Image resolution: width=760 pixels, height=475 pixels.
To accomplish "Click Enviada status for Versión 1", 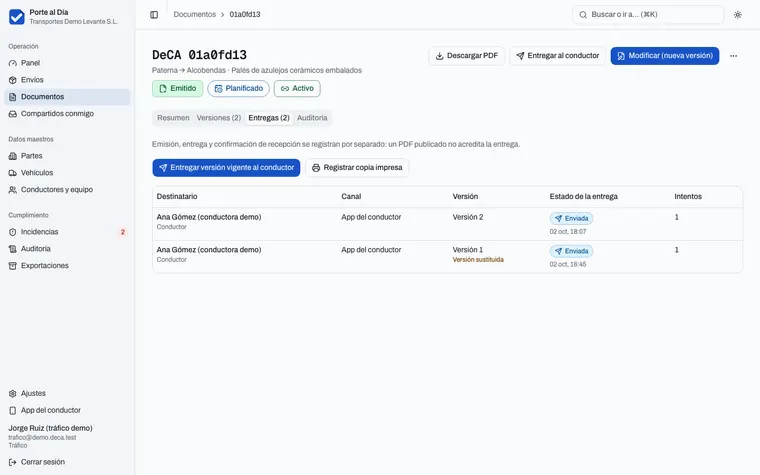I will click(x=571, y=251).
